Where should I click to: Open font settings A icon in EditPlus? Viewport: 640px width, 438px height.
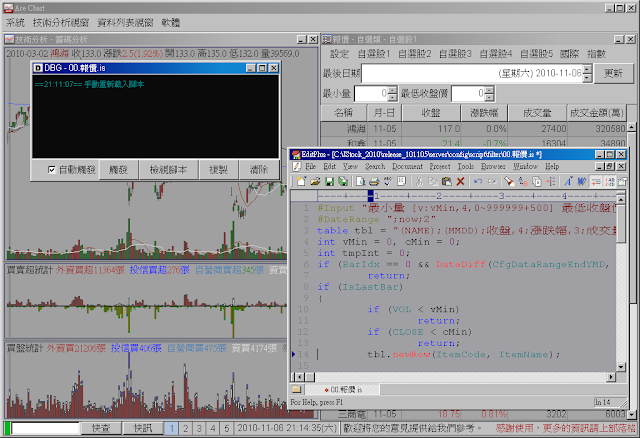point(568,181)
